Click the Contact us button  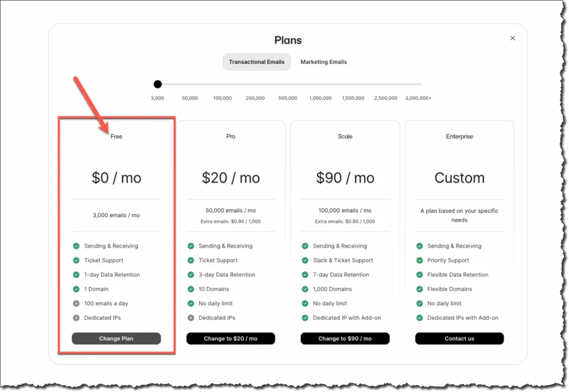coord(460,338)
